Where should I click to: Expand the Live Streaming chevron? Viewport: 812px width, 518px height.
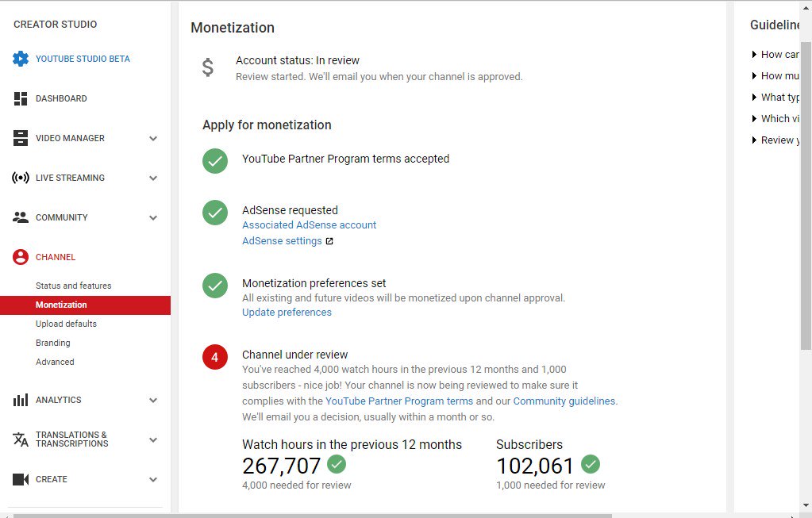(x=153, y=178)
